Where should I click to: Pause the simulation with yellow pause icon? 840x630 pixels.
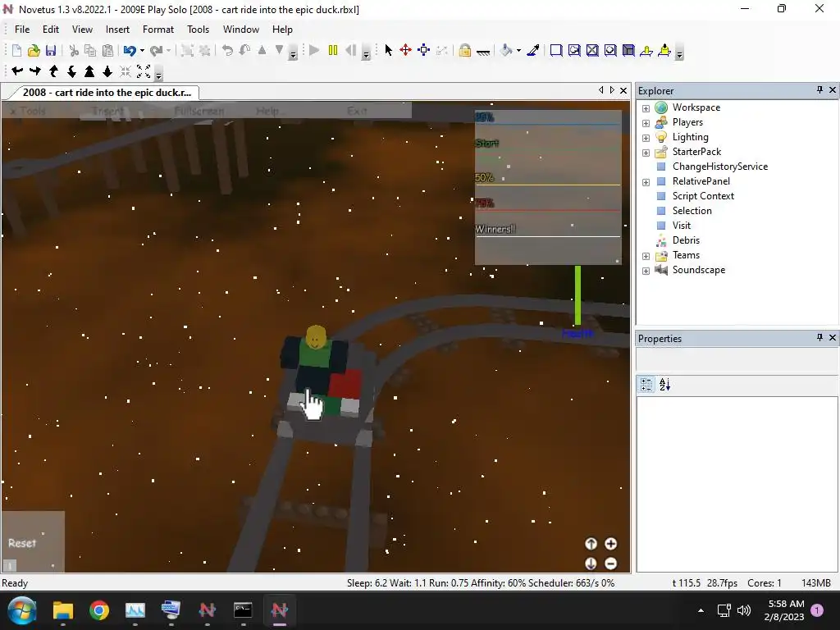333,50
